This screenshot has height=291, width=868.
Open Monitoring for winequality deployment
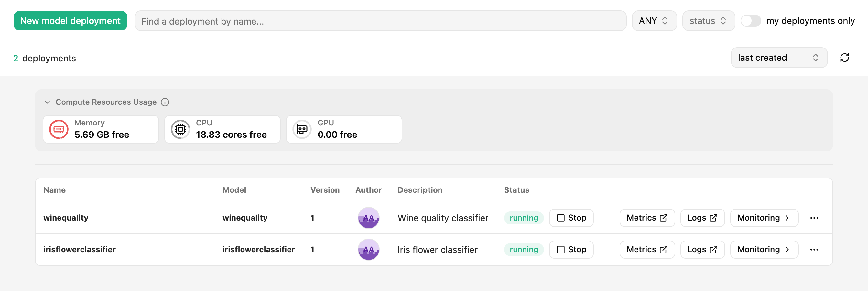tap(764, 218)
